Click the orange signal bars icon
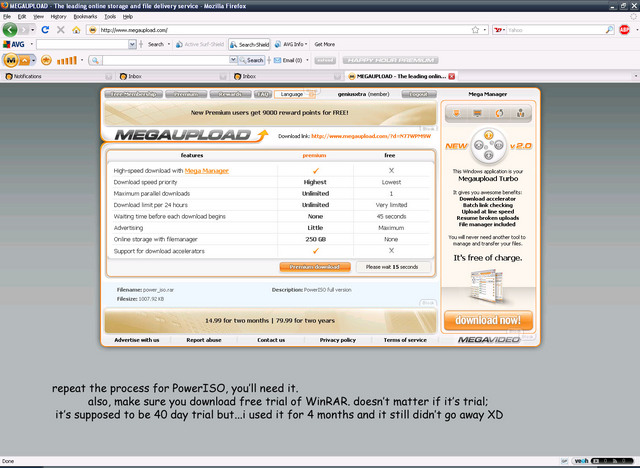Viewport: 640px width, 468px height. click(67, 60)
